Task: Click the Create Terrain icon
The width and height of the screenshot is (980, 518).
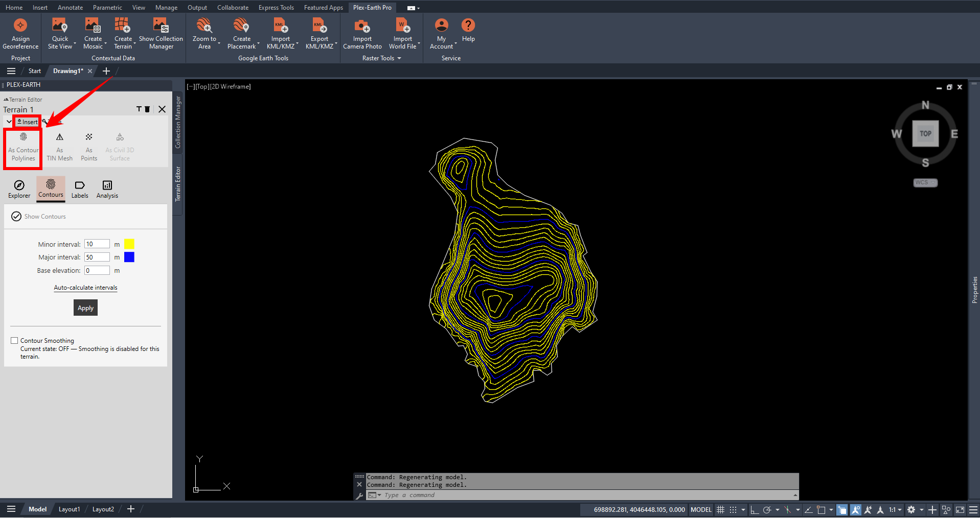Action: pos(123,26)
